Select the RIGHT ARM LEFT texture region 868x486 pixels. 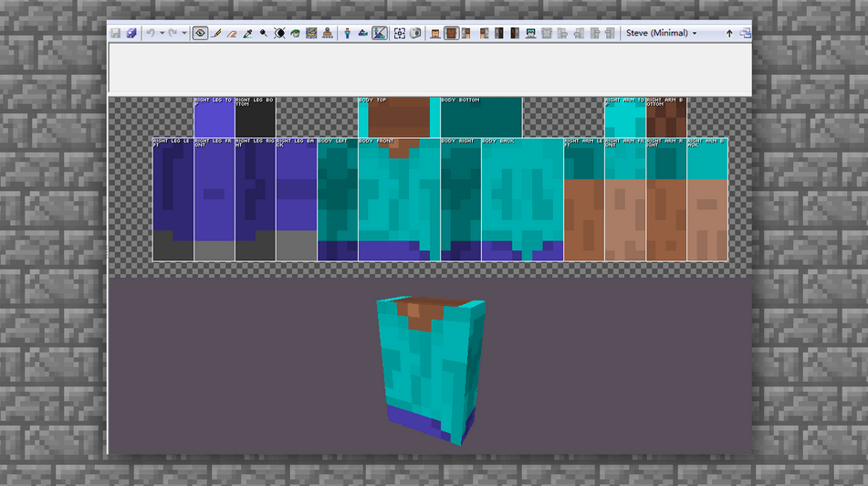[584, 199]
